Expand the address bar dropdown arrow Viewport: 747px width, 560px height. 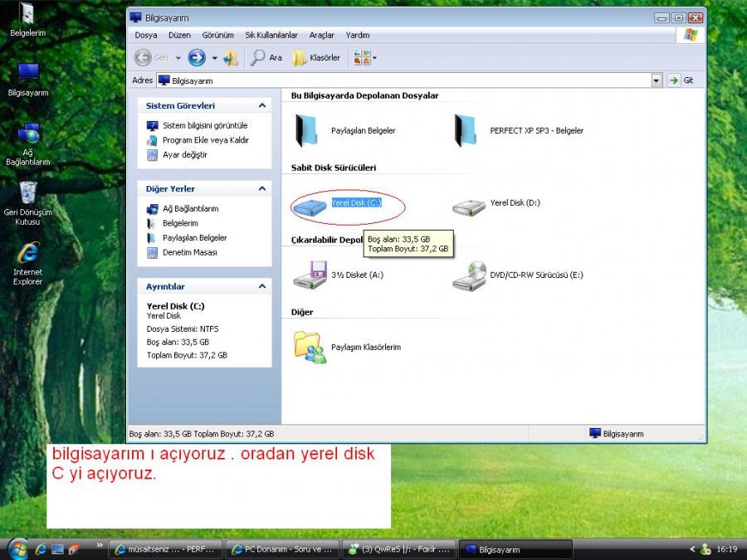coord(657,80)
